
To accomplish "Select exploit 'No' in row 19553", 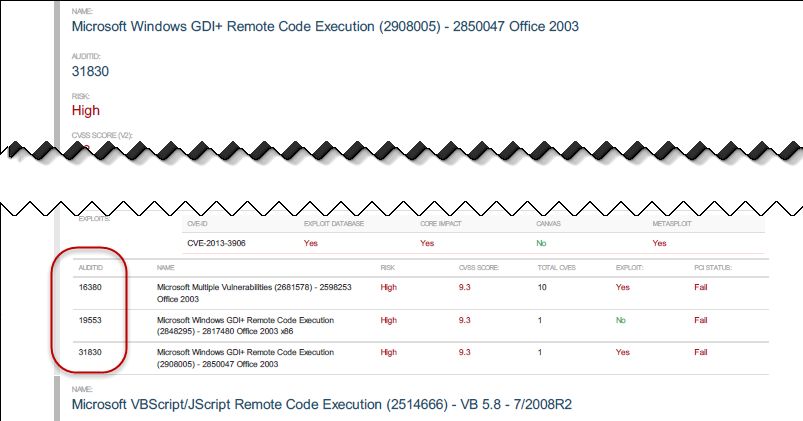I will tap(621, 320).
